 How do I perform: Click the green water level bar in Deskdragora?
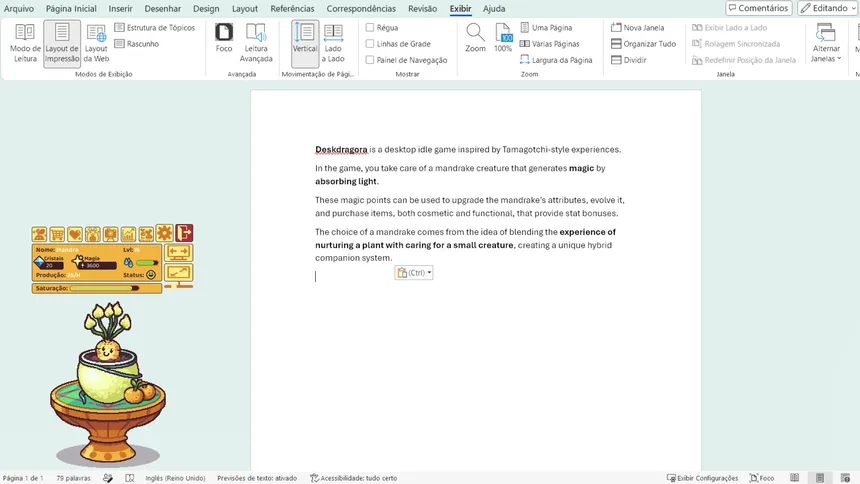tap(146, 263)
